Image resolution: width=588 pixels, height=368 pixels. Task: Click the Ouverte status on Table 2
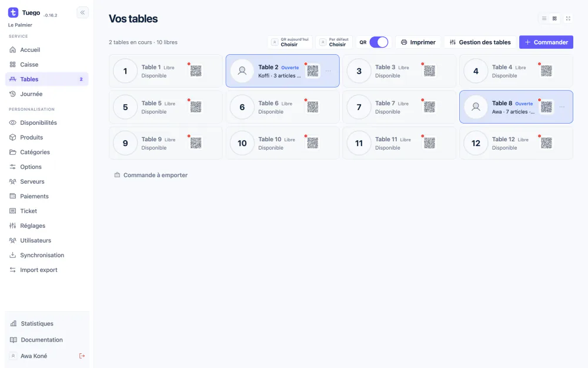click(290, 68)
